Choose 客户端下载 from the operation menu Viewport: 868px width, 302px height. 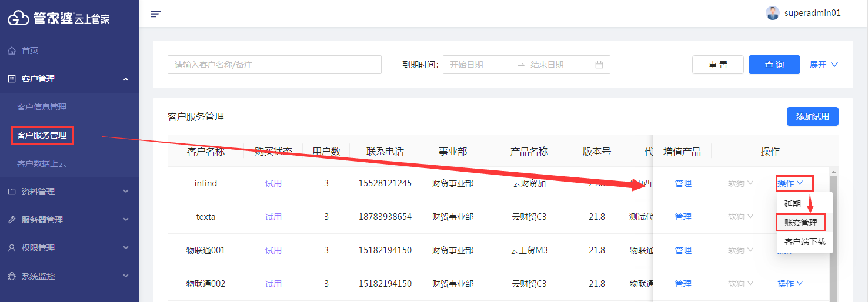click(x=804, y=241)
